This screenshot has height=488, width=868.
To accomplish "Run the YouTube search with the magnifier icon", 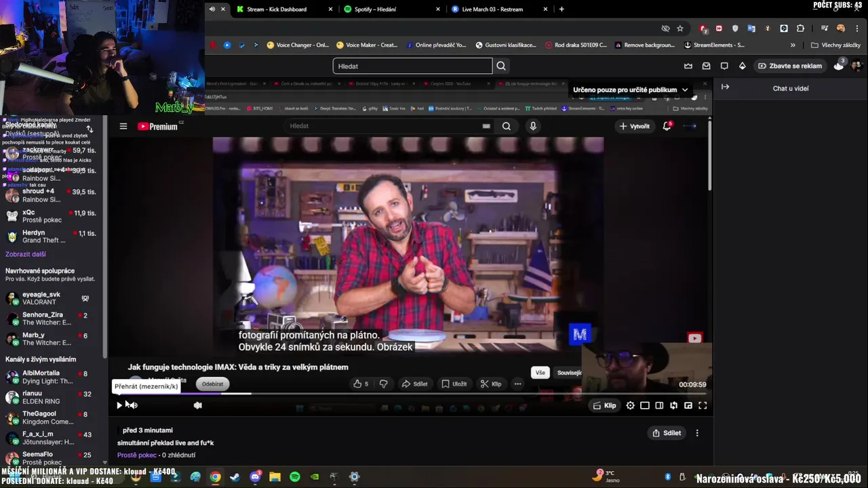I will [507, 126].
